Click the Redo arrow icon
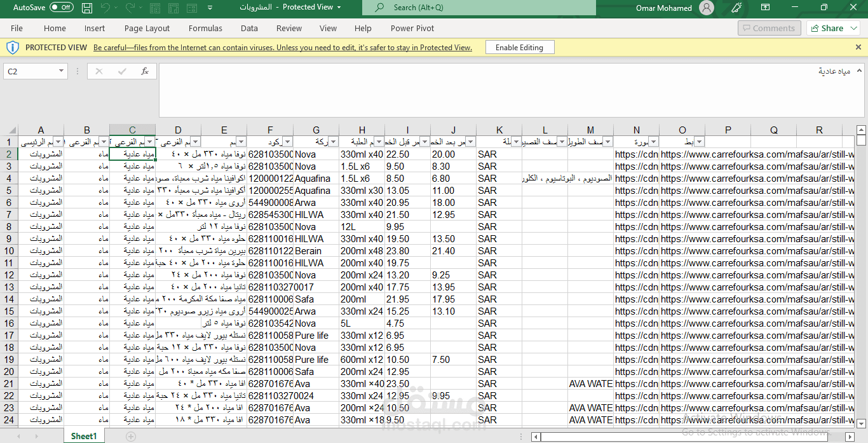 [x=130, y=8]
